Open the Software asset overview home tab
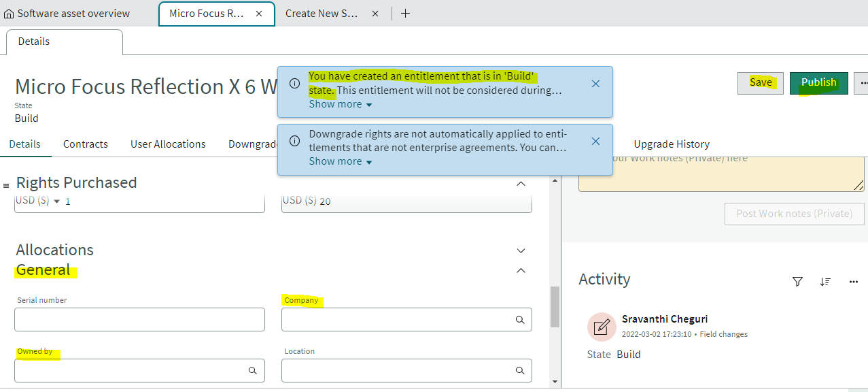Viewport: 868px width, 392px height. tap(67, 13)
